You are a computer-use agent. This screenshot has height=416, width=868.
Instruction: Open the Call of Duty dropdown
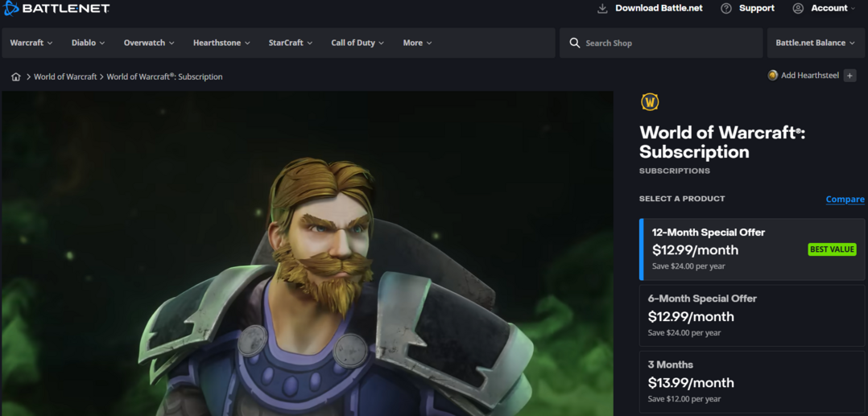pos(358,43)
